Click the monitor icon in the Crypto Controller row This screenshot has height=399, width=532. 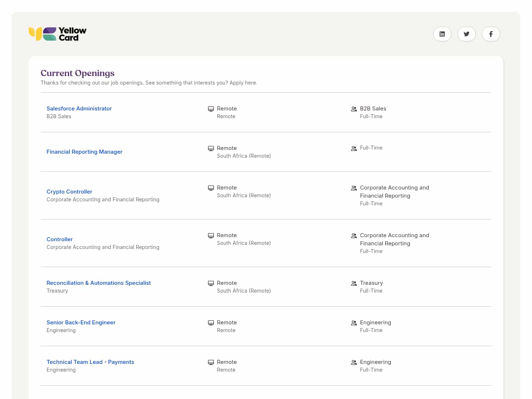(x=211, y=188)
